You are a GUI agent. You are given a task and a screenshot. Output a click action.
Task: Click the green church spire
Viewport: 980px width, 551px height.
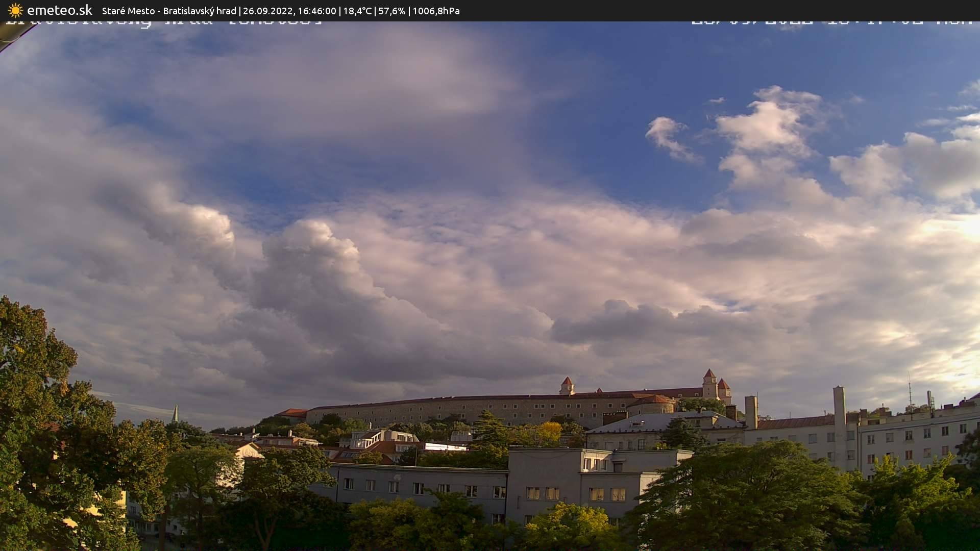pos(175,413)
